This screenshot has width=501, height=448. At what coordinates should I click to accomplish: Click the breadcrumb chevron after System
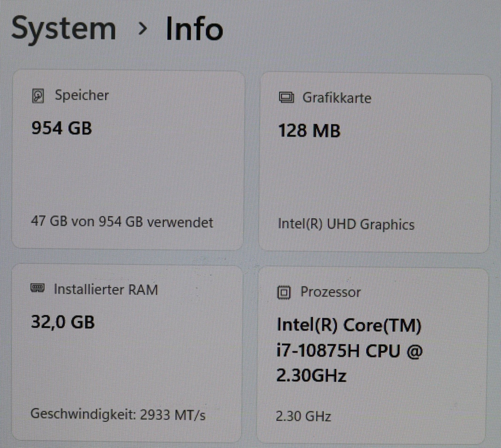pos(143,29)
